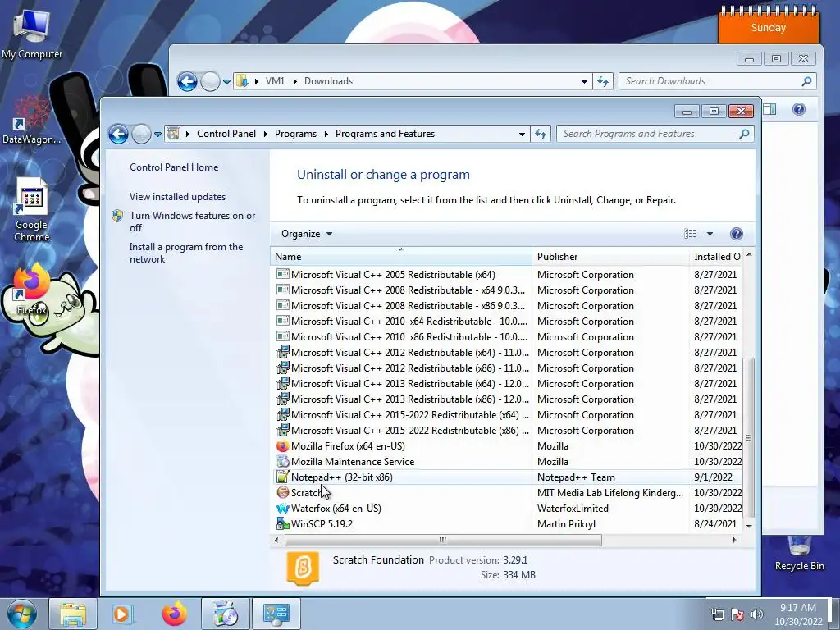Viewport: 840px width, 630px height.
Task: Select Microsoft Visual C++ 2013 Redistributable (x86) row
Action: (508, 399)
